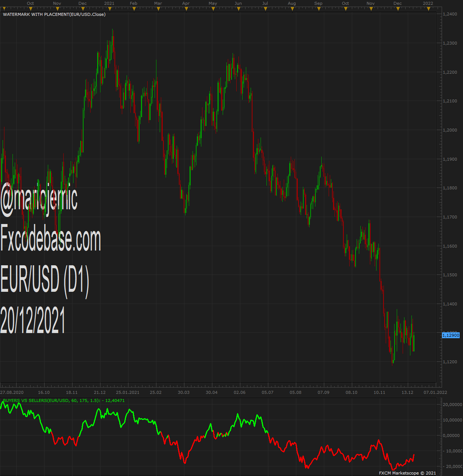Click the 0,00000 indicator scale label
Viewport: 463px width, 476px height.
(x=451, y=435)
